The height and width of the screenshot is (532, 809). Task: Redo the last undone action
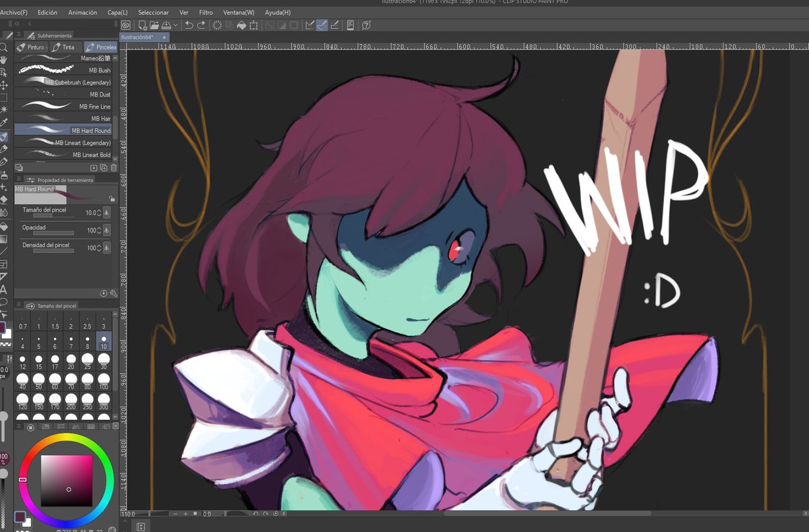tap(201, 25)
